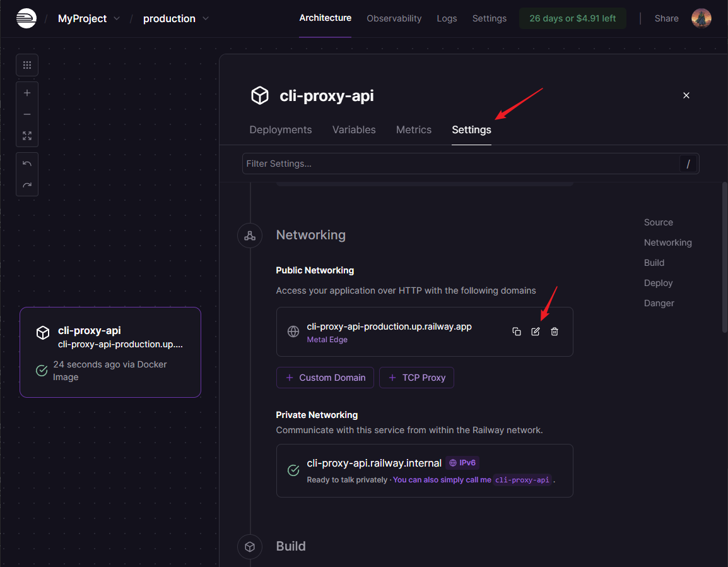Add a TCP Proxy
This screenshot has width=728, height=567.
pyautogui.click(x=416, y=378)
